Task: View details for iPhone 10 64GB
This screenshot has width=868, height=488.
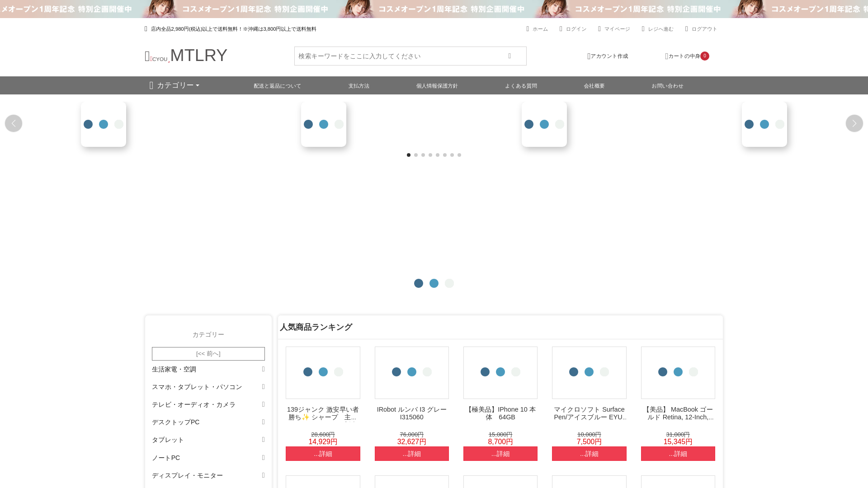Action: pos(500,454)
